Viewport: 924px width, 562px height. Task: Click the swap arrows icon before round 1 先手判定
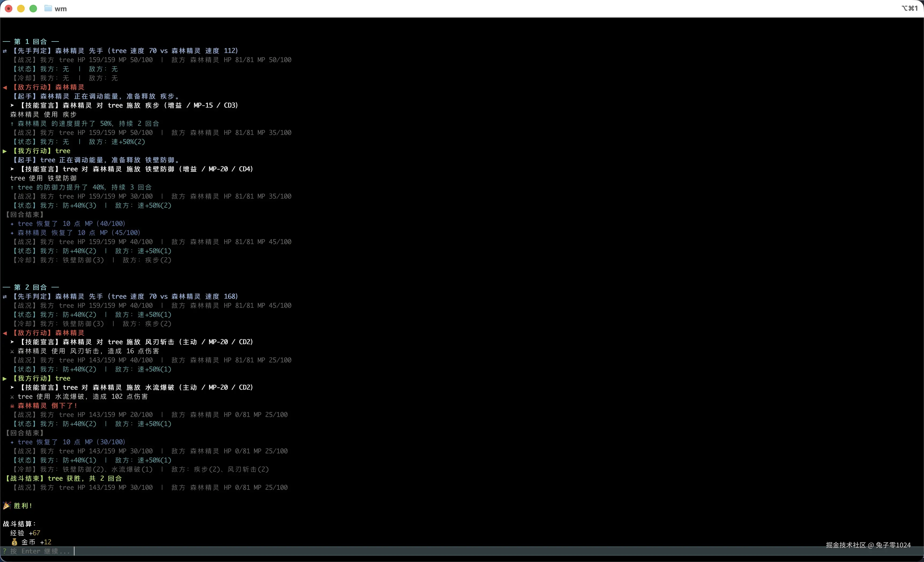click(5, 51)
